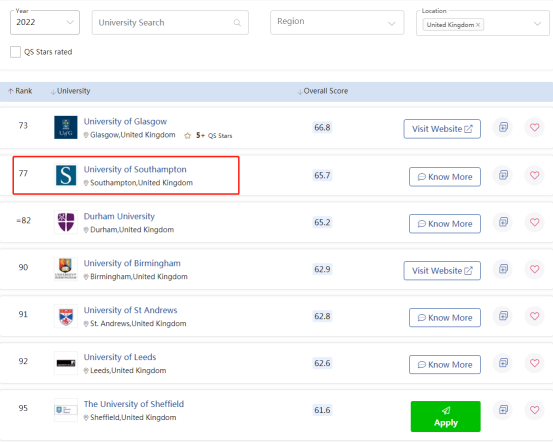Click Glasgow,United Kingdom location text
The height and width of the screenshot is (442, 553).
click(x=133, y=135)
